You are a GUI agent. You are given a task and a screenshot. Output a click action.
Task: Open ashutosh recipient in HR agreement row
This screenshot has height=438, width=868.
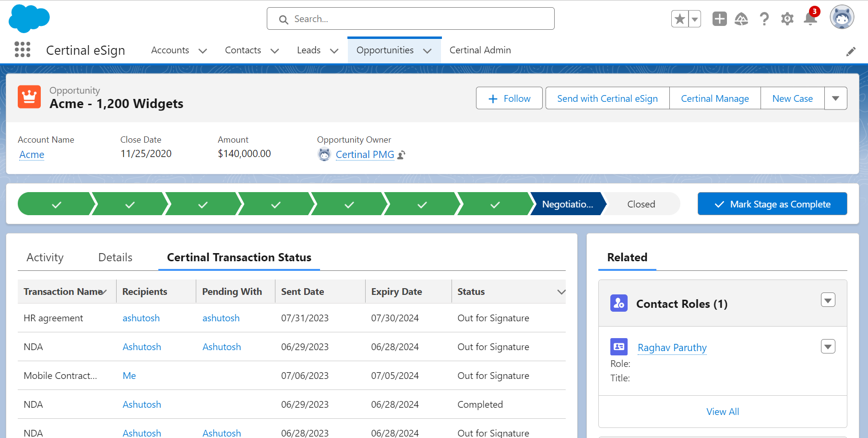(x=141, y=318)
